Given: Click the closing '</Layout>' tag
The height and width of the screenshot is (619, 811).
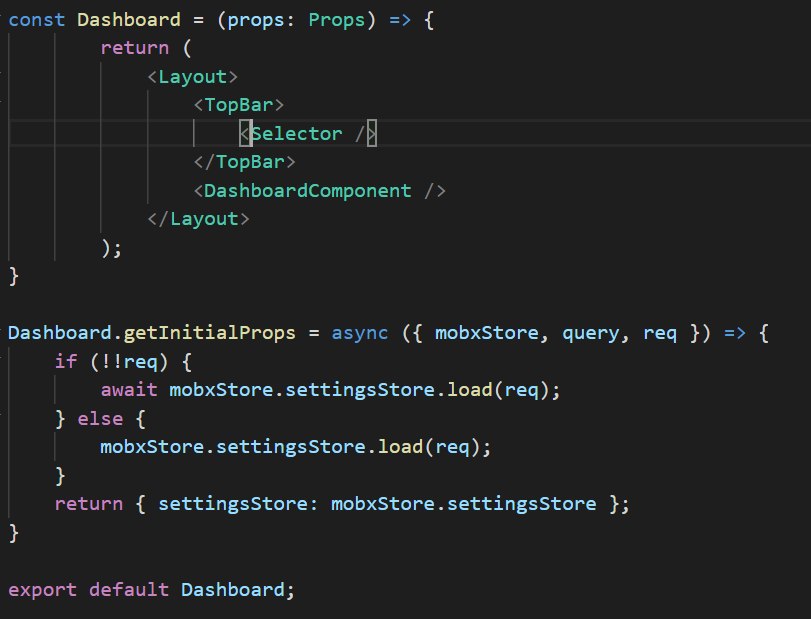Looking at the screenshot, I should (198, 219).
